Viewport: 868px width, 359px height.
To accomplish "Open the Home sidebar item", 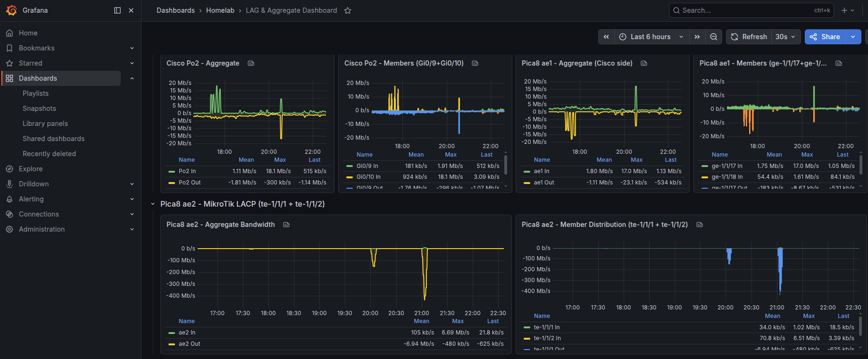I will click(28, 33).
